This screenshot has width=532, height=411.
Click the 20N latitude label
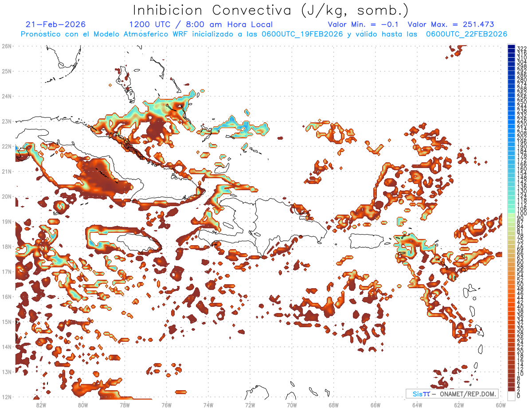(6, 196)
